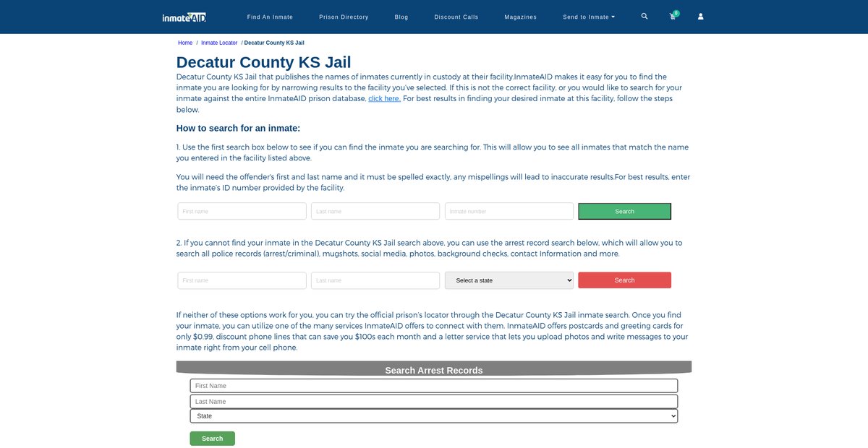Click the 'Decatur County KS Jail' page heading
The height and width of the screenshot is (448, 868).
[x=264, y=61]
